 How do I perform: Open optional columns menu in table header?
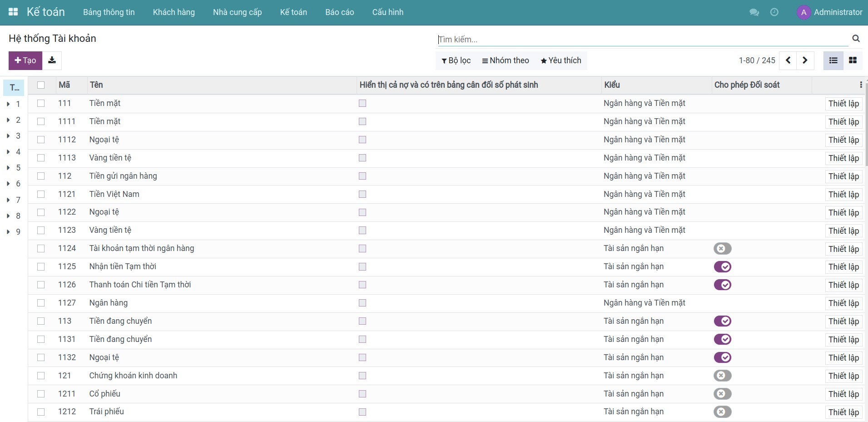(860, 85)
